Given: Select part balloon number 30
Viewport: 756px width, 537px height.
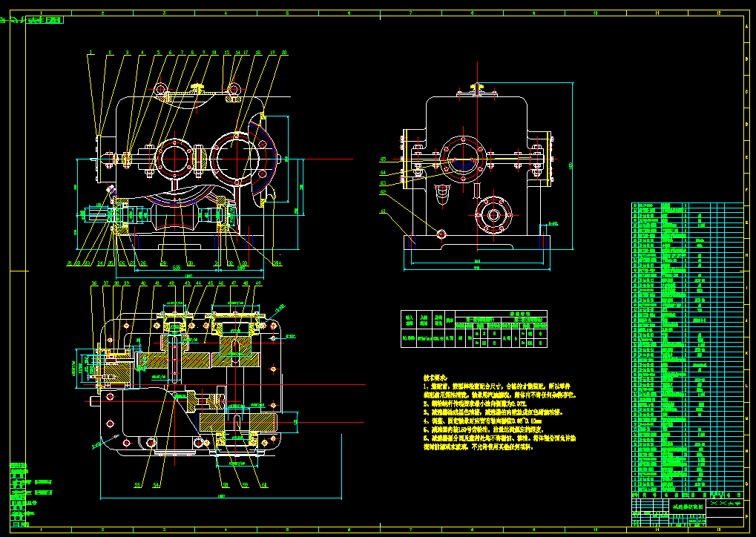Looking at the screenshot, I should (x=191, y=264).
